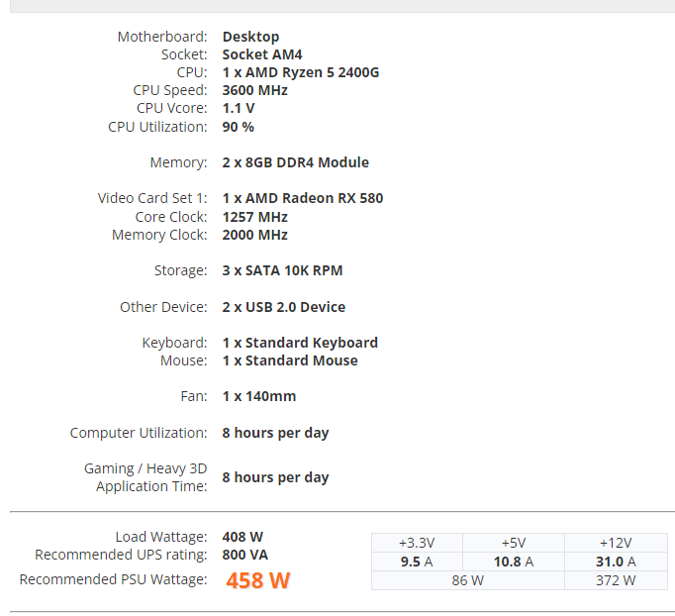Click the 'Gaming / Heavy 3D Application Time:' label

145,477
